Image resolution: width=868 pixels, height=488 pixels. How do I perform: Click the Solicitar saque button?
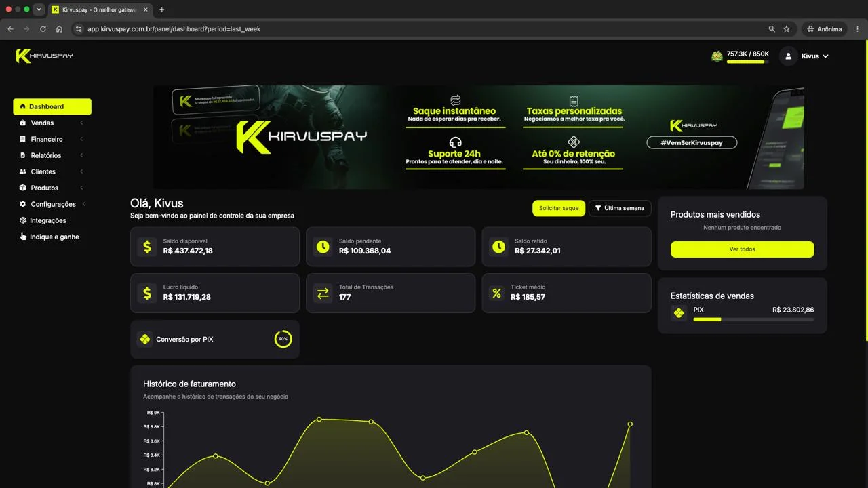559,208
